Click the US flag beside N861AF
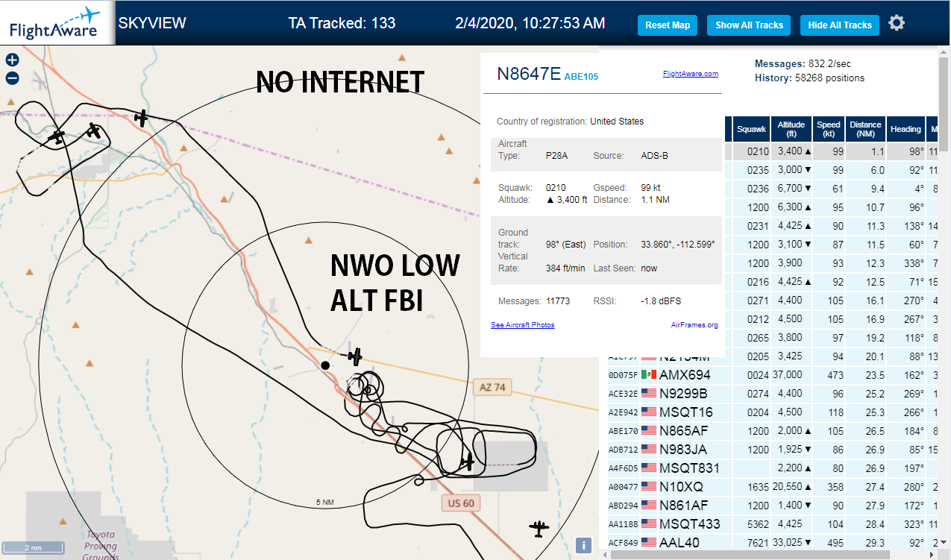 [649, 505]
